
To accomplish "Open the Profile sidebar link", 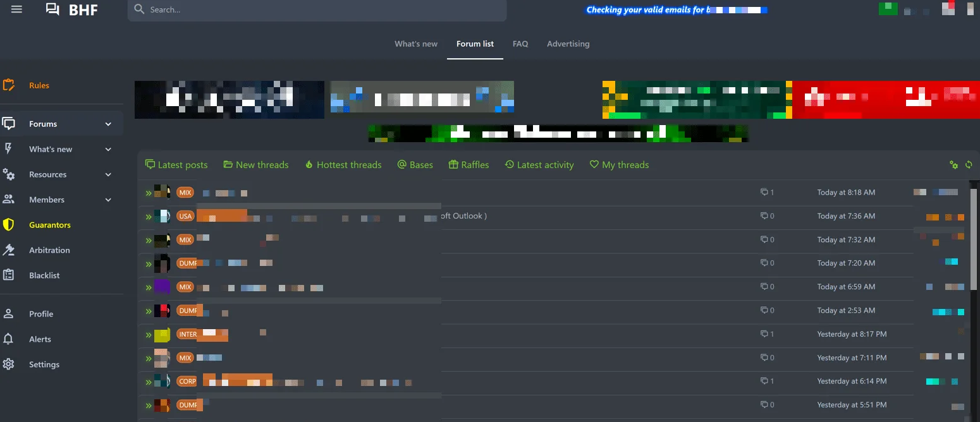I will [x=41, y=314].
